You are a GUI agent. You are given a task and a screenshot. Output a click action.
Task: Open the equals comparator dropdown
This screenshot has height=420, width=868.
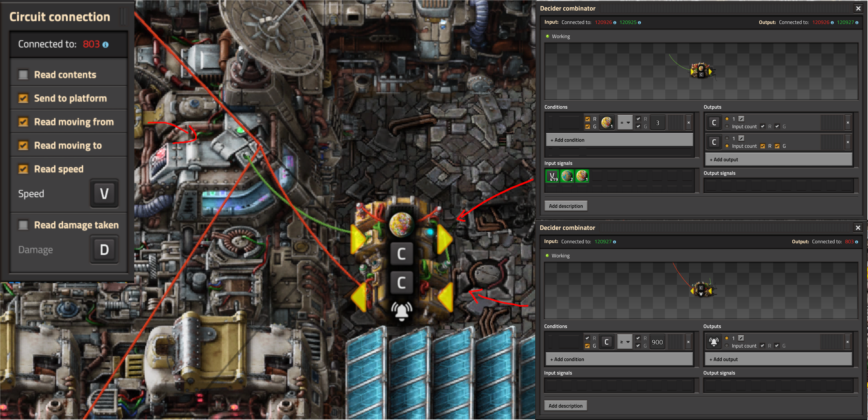[625, 122]
